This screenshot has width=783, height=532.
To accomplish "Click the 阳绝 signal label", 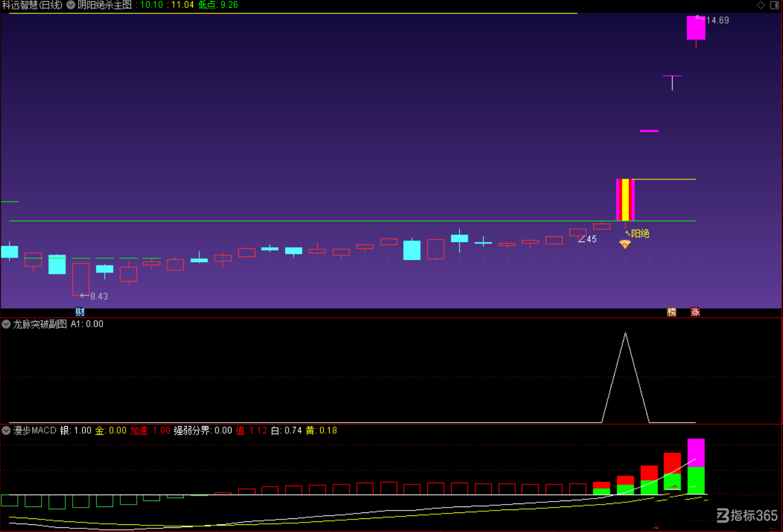I will click(x=640, y=234).
